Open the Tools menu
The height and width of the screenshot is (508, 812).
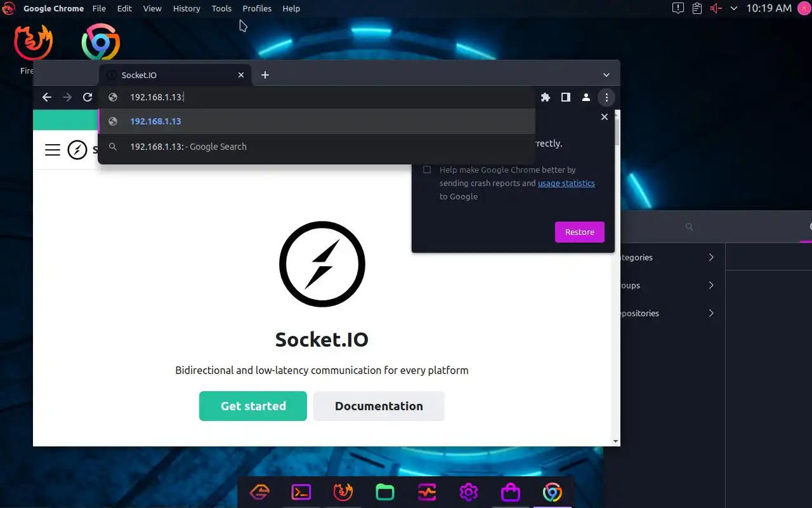click(221, 8)
